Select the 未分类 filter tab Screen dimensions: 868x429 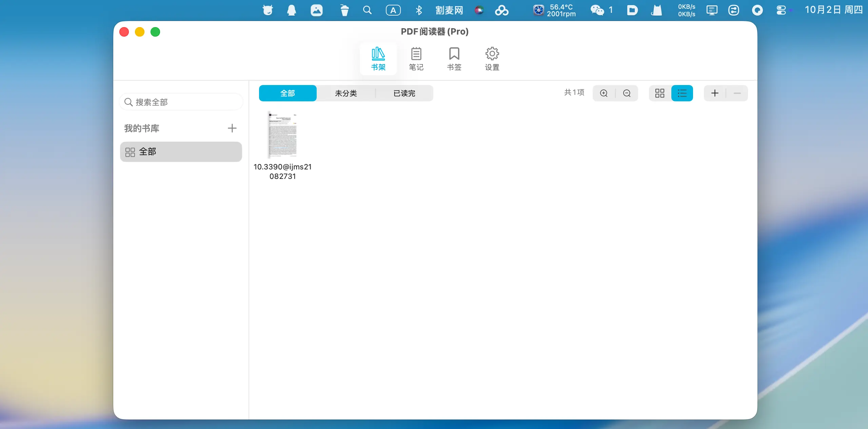(346, 93)
